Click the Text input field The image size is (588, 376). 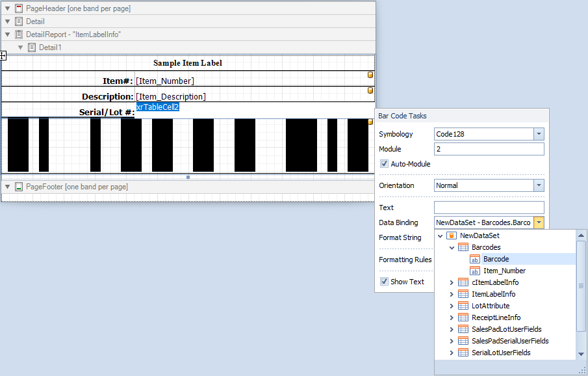click(489, 208)
